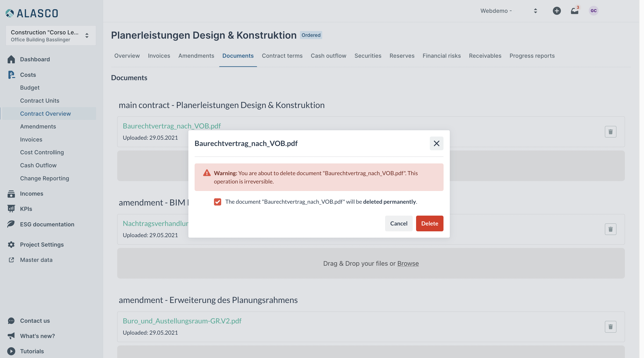
Task: Switch to the Amendments tab
Action: click(196, 56)
